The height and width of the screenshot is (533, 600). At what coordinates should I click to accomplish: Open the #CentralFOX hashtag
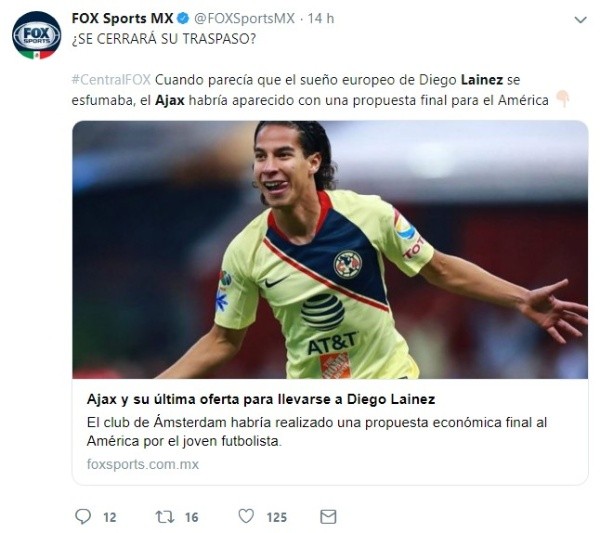point(111,80)
